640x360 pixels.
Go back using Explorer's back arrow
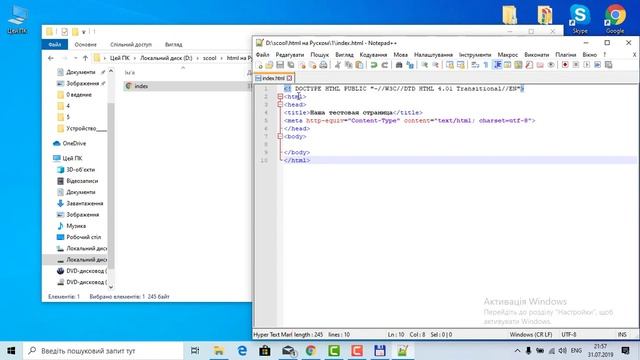pyautogui.click(x=51, y=58)
